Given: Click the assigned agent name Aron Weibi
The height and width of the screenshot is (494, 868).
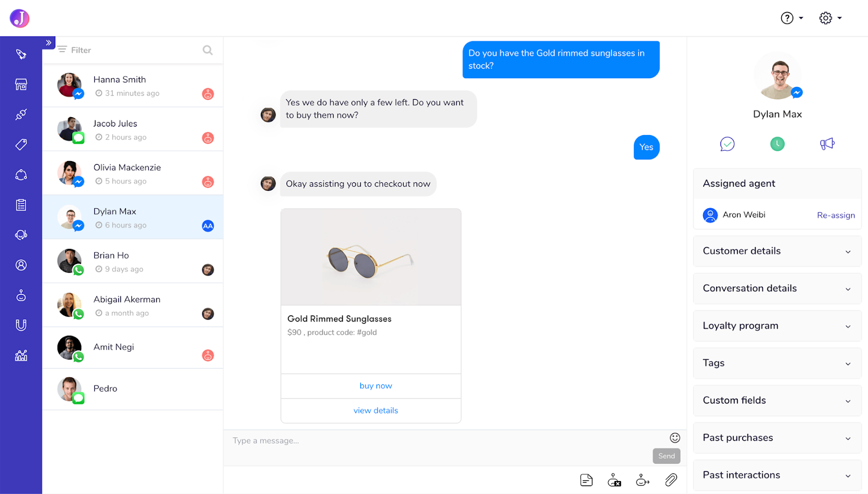Looking at the screenshot, I should 744,215.
